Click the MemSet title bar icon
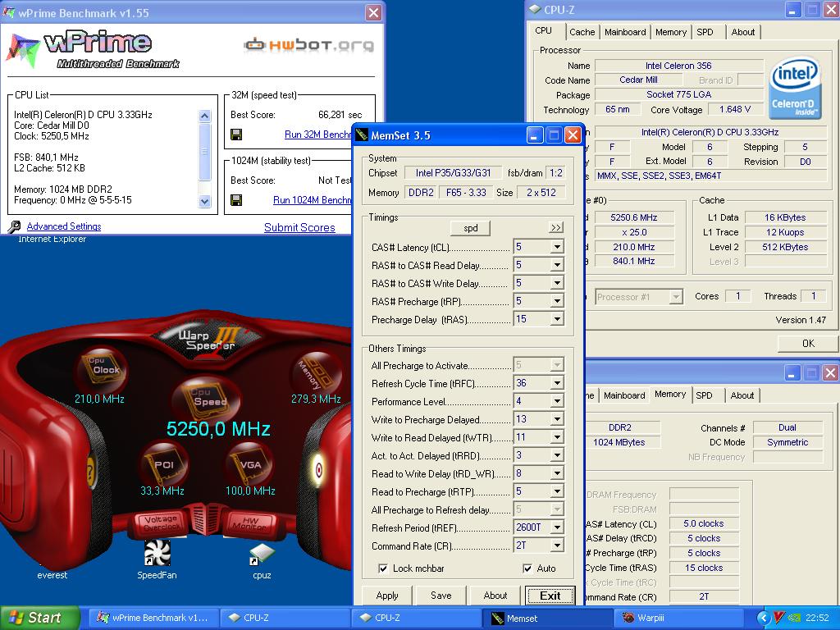840x630 pixels. [362, 135]
